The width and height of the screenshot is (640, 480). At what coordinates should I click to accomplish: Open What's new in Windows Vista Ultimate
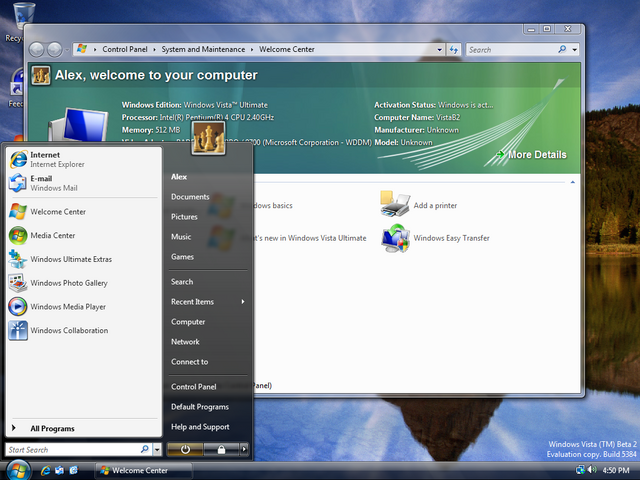309,238
